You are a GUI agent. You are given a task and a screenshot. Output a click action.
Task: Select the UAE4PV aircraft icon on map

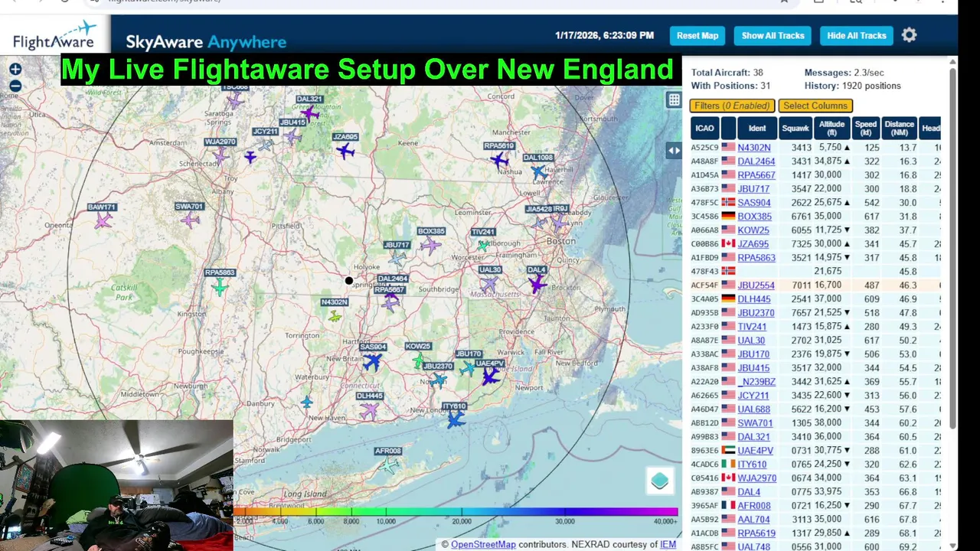click(x=490, y=377)
